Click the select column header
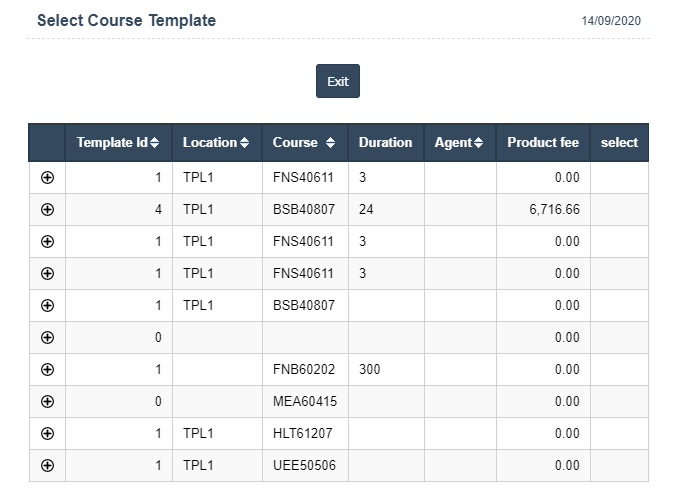Screen dimensions: 685x494 tap(619, 142)
